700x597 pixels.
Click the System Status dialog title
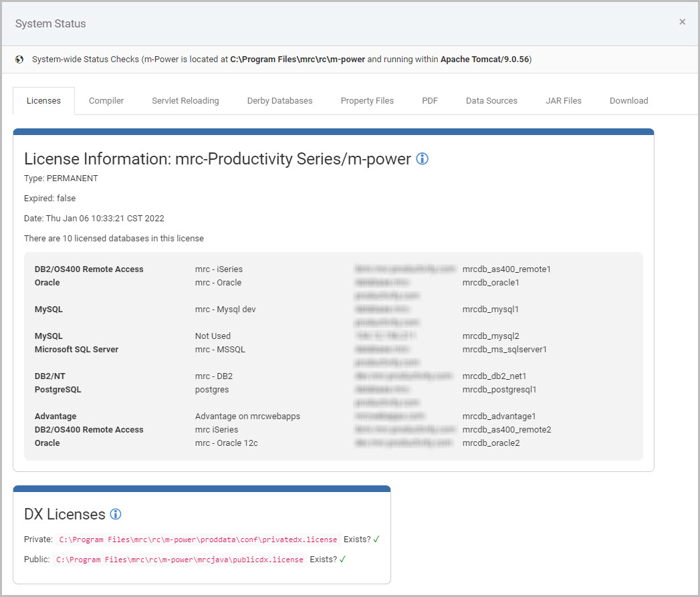[x=50, y=23]
